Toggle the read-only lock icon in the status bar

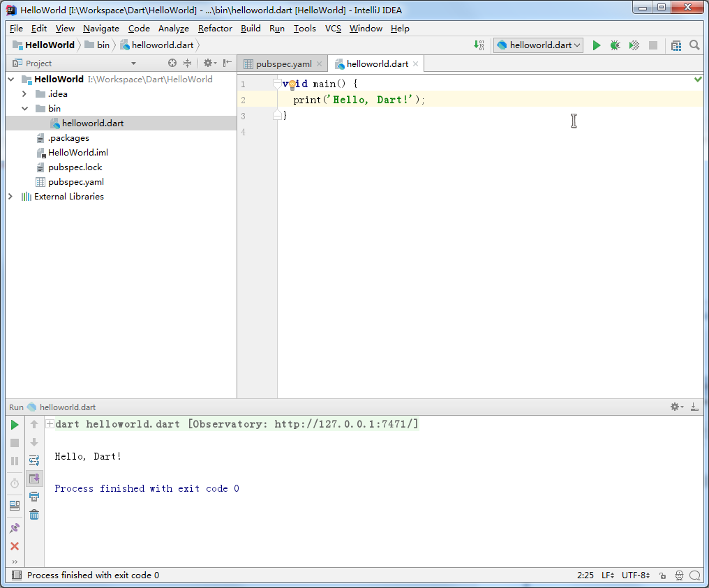point(662,575)
